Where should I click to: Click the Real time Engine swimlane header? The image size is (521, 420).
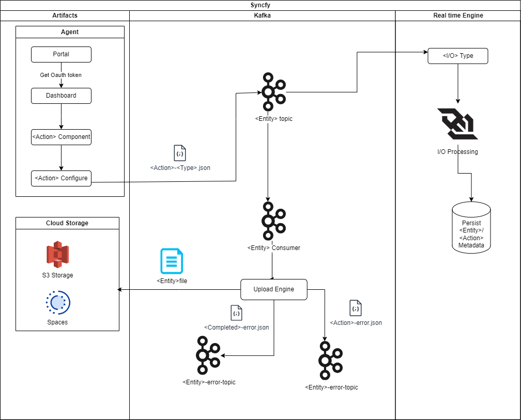(458, 15)
